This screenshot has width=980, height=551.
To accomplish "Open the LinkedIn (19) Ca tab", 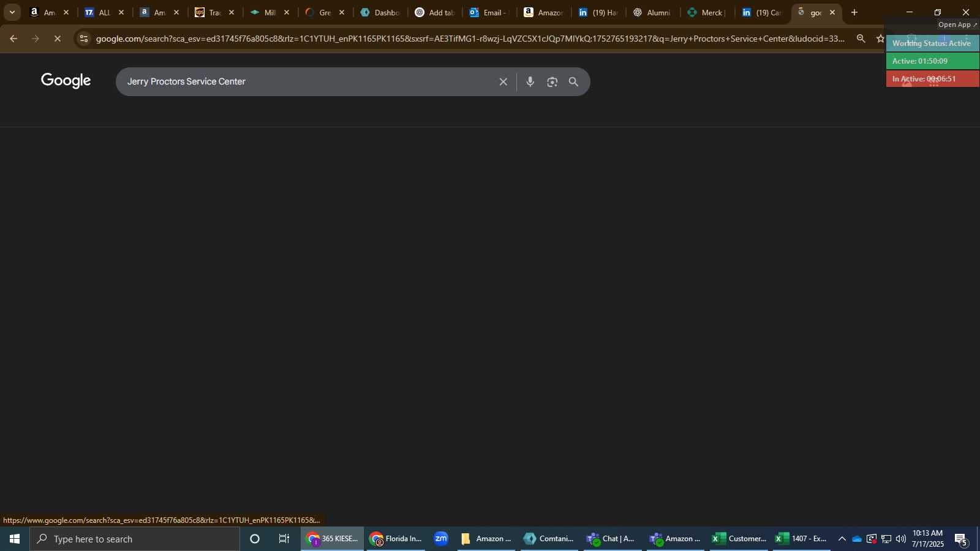I will click(x=763, y=12).
